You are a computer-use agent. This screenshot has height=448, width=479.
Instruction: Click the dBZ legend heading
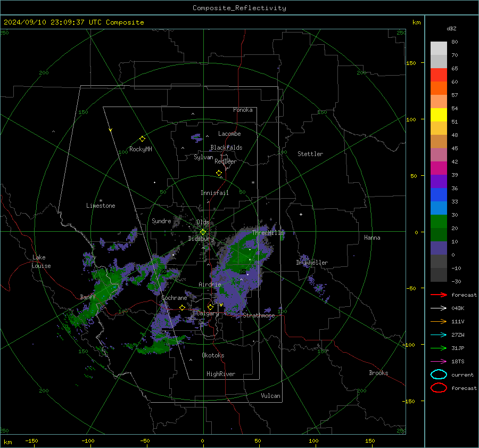[451, 28]
